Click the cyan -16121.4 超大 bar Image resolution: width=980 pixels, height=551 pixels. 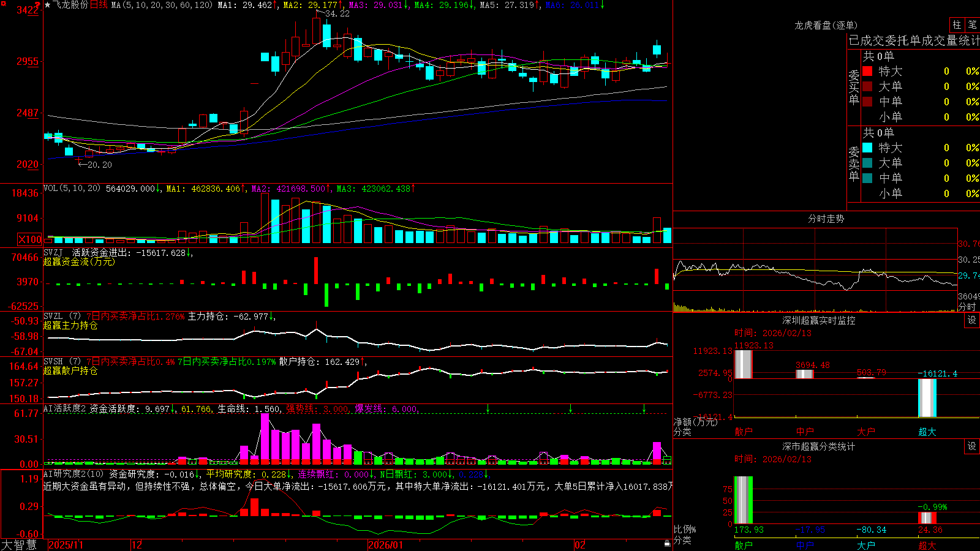[927, 398]
